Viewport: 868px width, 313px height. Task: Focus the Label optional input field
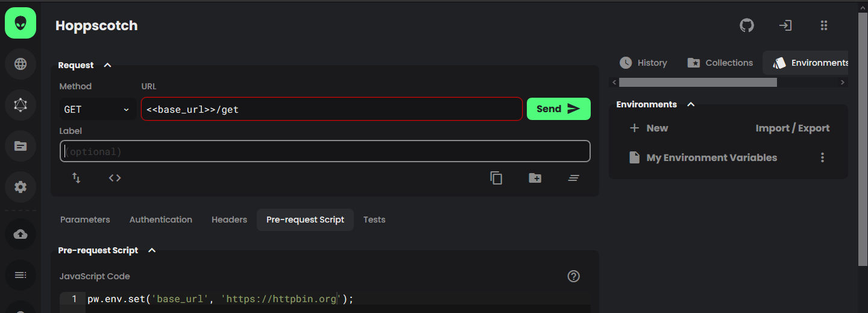[x=325, y=151]
